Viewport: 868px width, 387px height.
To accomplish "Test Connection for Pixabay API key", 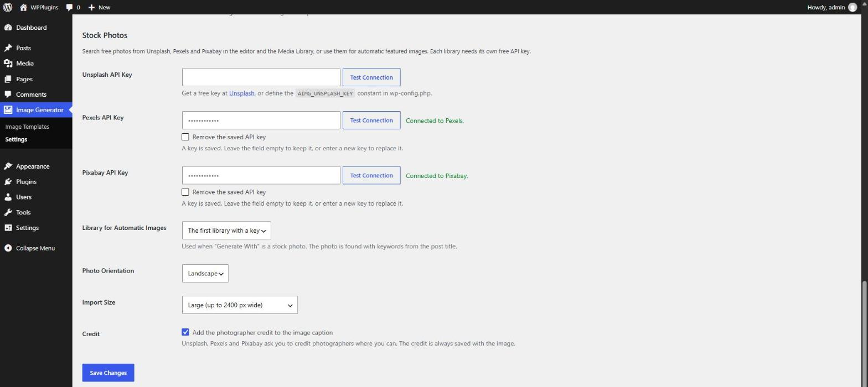I will click(371, 176).
